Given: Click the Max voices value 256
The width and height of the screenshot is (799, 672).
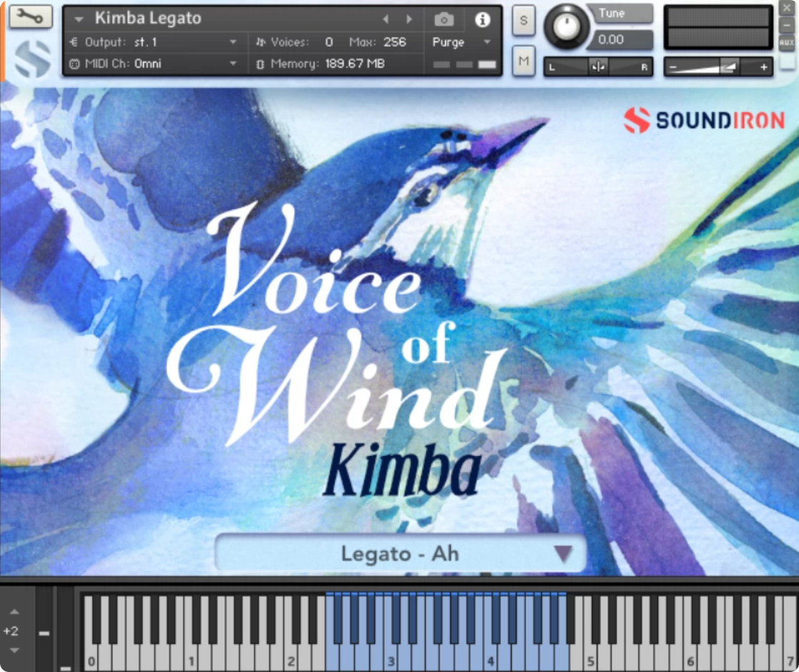Looking at the screenshot, I should click(x=395, y=41).
